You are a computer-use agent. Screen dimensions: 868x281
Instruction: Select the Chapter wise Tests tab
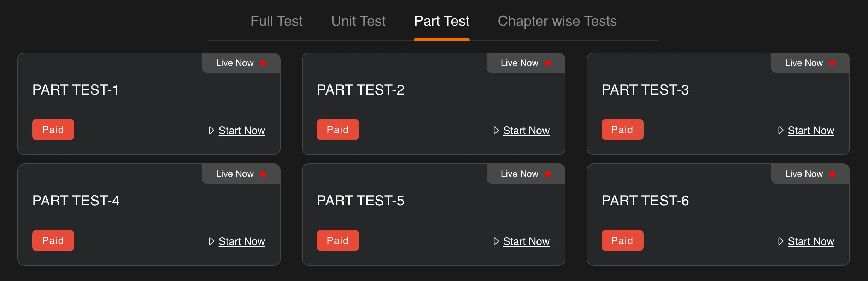557,21
